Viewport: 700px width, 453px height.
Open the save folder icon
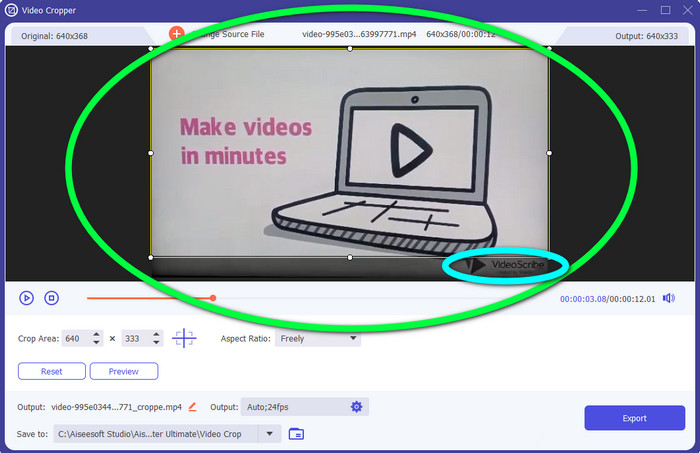click(296, 434)
